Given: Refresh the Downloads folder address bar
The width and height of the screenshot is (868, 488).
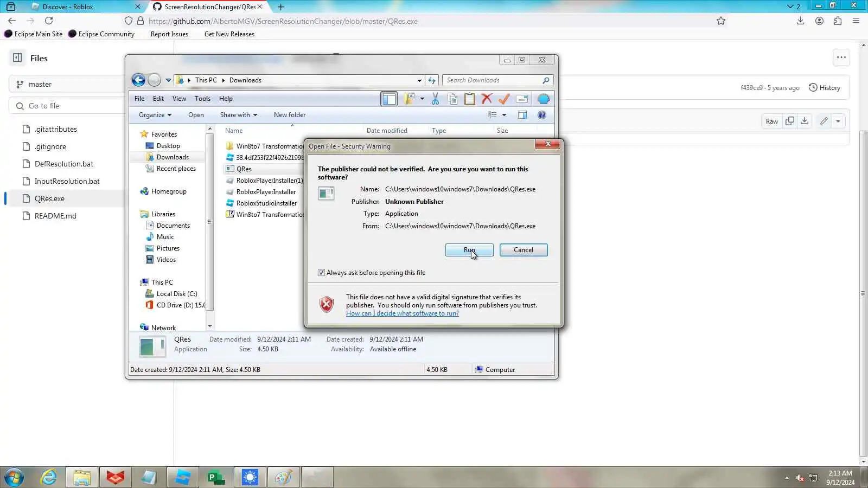Looking at the screenshot, I should coord(432,80).
